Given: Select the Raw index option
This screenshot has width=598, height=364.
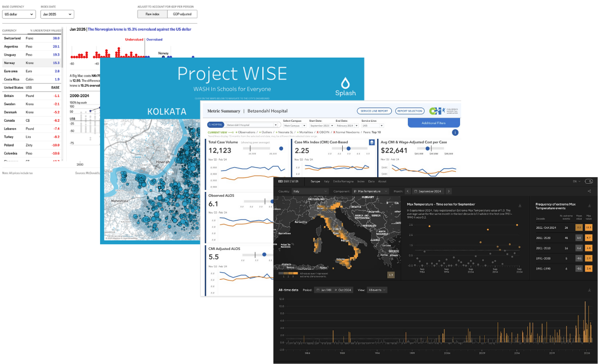Looking at the screenshot, I should (153, 14).
